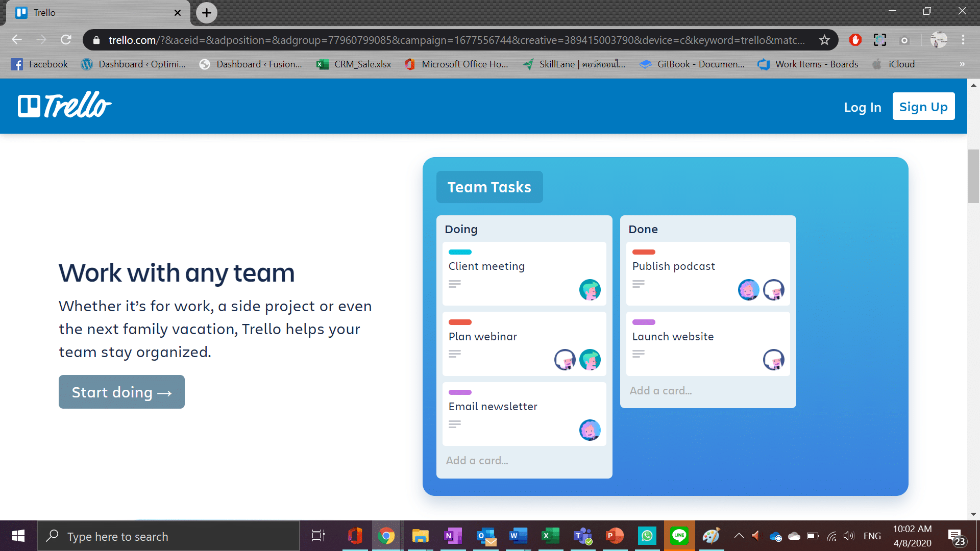Click Add a card in Doing list

pos(477,461)
